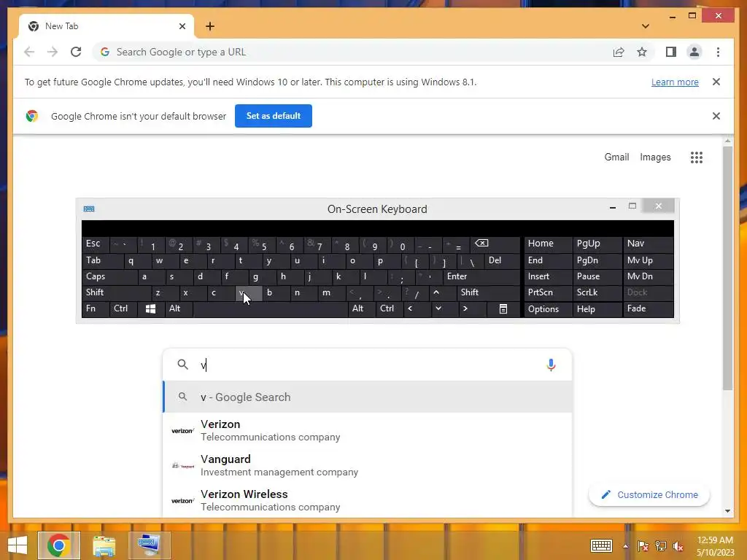
Task: Toggle the right Shift key on On-Screen Keyboard
Action: click(x=488, y=292)
